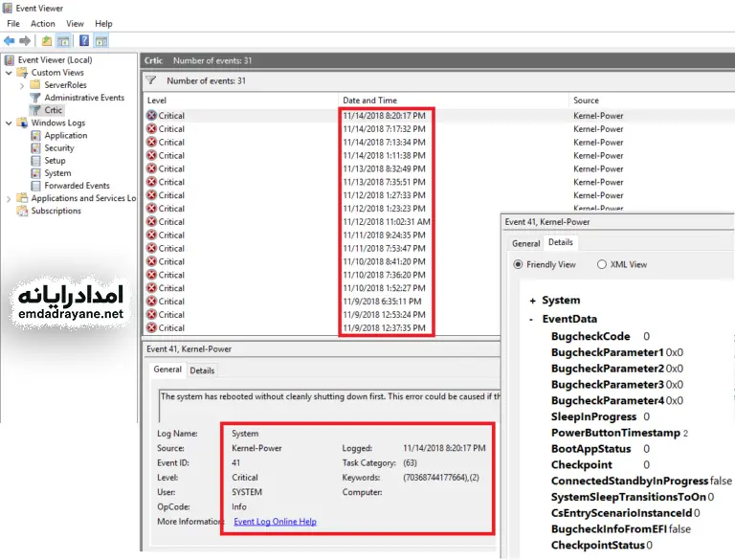Select the Friendly View radio button
735x560 pixels.
(x=518, y=264)
